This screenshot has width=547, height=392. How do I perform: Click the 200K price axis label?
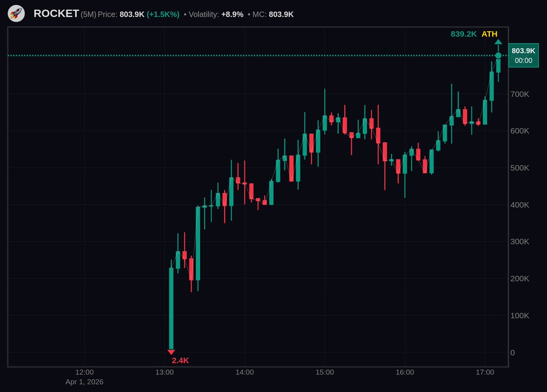coord(520,279)
